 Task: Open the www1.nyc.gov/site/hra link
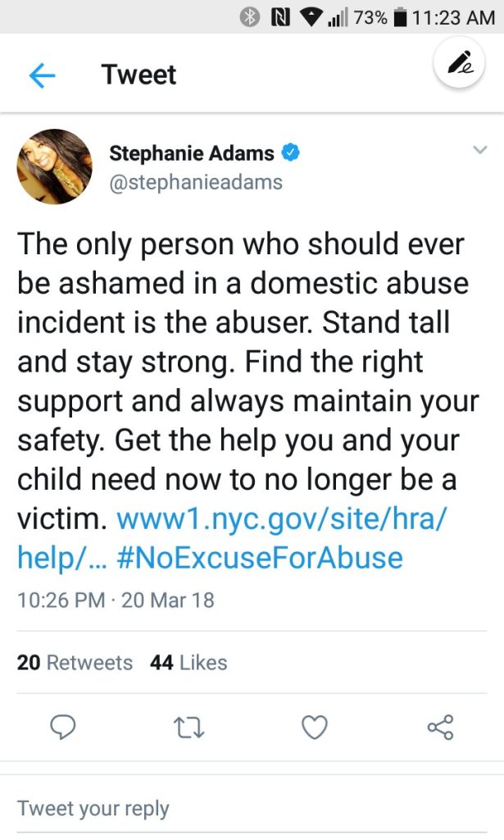point(284,519)
